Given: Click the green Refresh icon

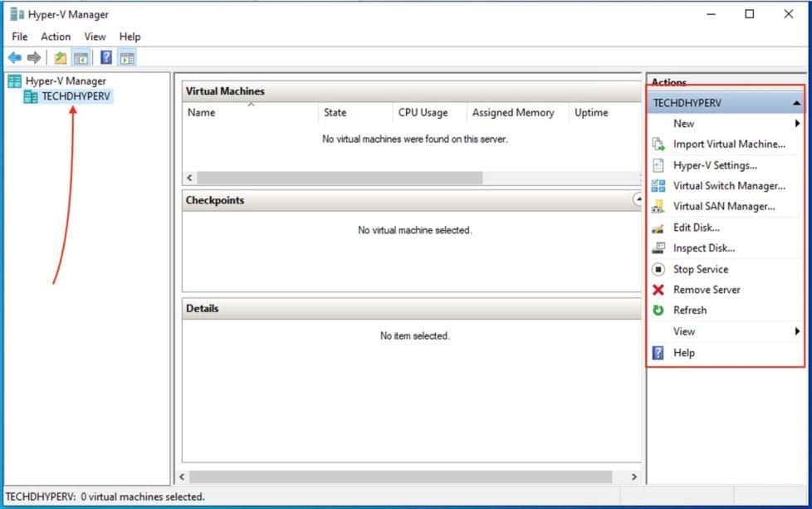Looking at the screenshot, I should coord(658,311).
